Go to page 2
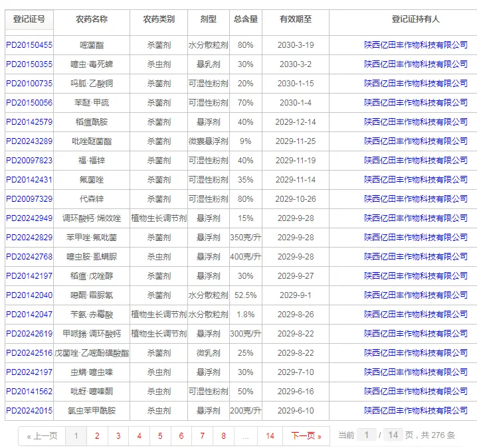Screen dimensions: 477x448 [97, 436]
